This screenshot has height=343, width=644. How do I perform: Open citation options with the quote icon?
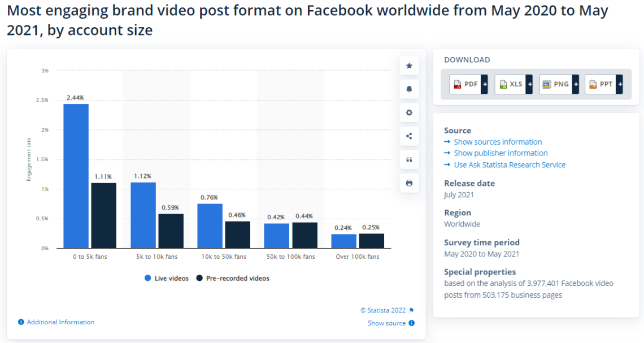408,159
